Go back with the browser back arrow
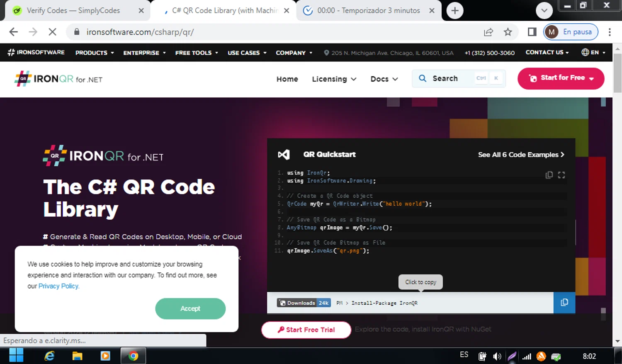 [x=14, y=32]
